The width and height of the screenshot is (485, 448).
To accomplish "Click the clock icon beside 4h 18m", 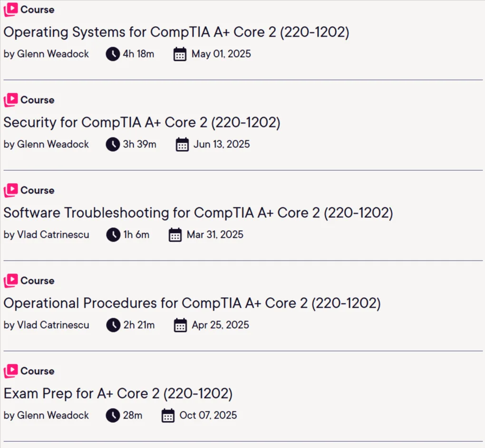I will 113,54.
